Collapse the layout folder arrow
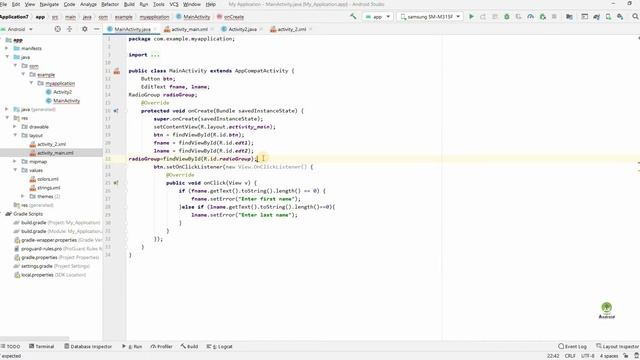 [x=15, y=135]
